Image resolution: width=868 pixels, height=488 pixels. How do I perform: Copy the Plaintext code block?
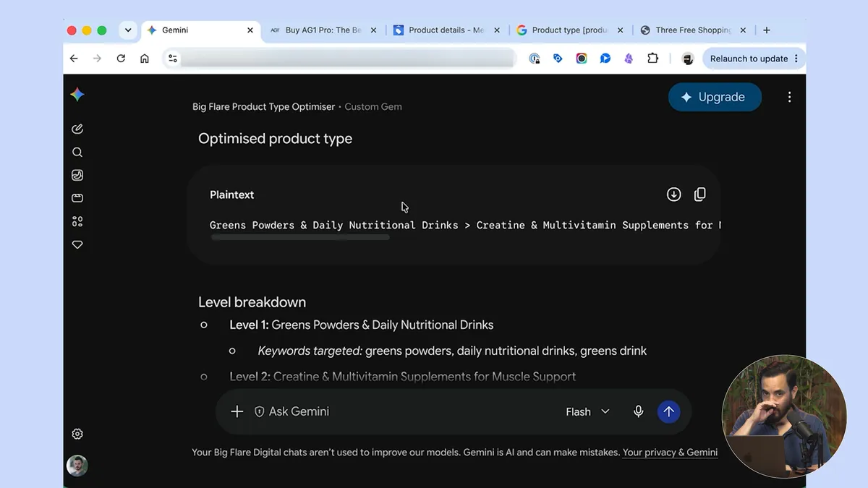pyautogui.click(x=699, y=194)
